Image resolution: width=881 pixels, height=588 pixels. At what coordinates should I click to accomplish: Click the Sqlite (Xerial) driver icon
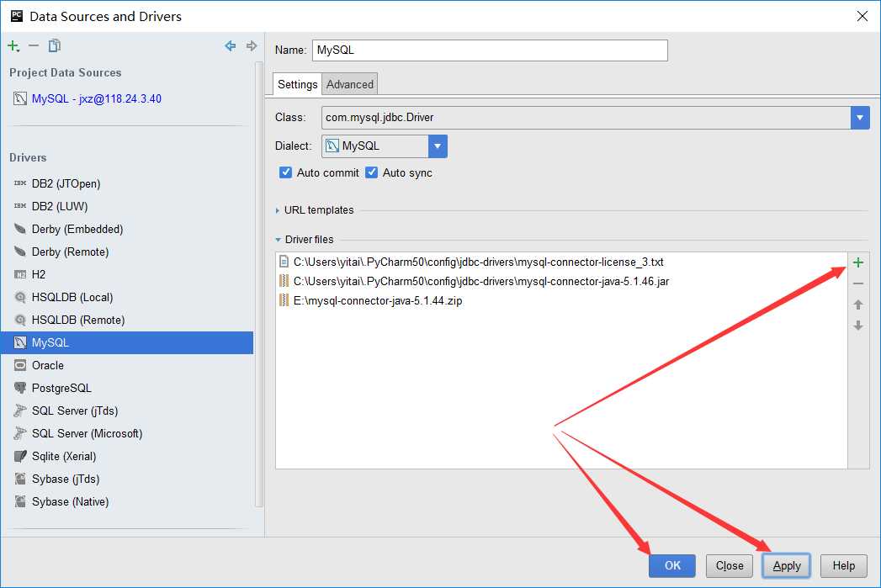tap(20, 456)
